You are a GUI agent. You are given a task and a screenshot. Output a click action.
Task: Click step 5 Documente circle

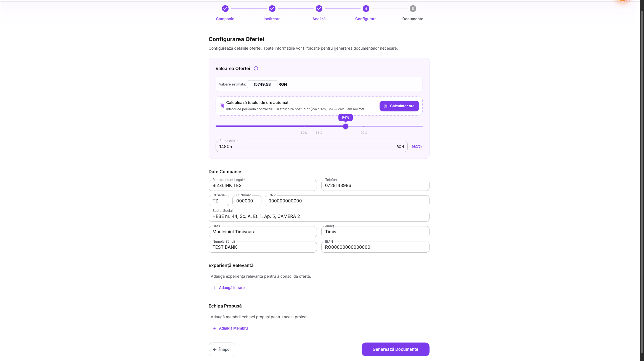coord(413,9)
